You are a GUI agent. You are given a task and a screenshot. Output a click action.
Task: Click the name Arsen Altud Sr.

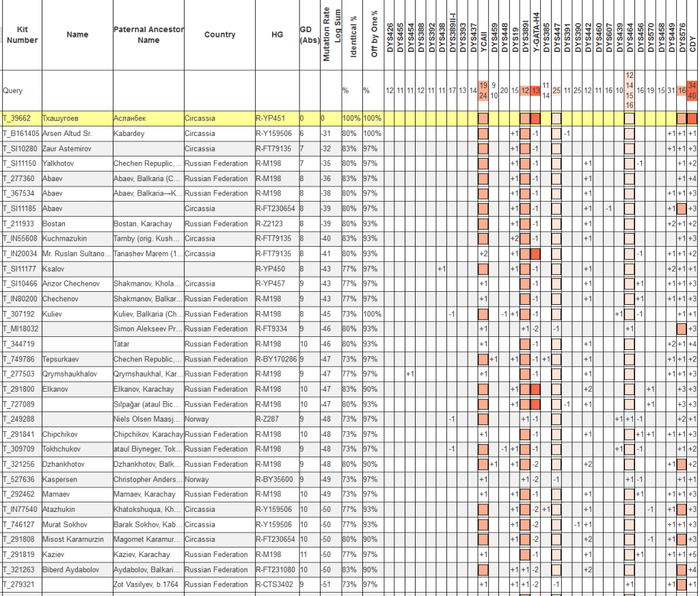pos(66,133)
